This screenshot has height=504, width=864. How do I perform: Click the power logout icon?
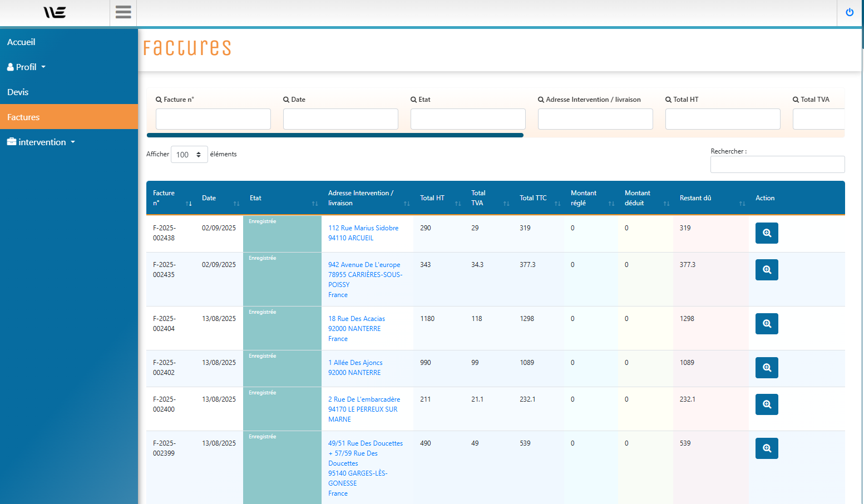pyautogui.click(x=849, y=12)
